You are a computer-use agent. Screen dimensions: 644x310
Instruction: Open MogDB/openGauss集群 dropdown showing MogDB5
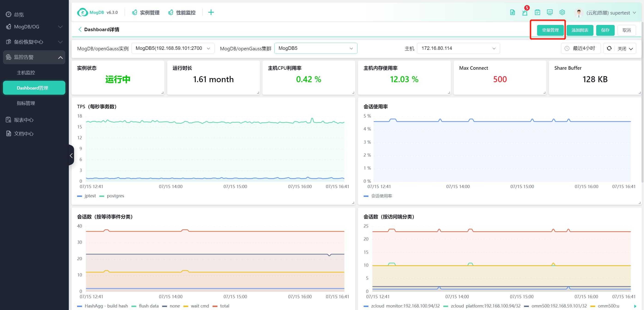click(316, 48)
